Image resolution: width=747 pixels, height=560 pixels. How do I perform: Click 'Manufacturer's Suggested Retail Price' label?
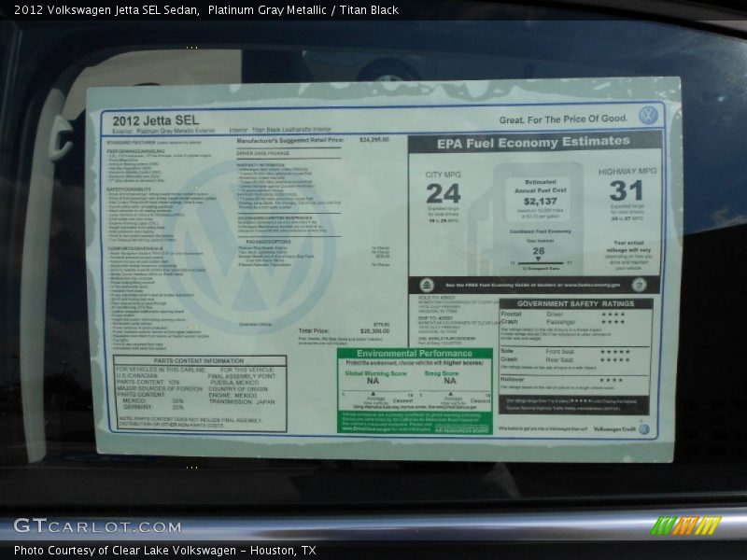[290, 141]
